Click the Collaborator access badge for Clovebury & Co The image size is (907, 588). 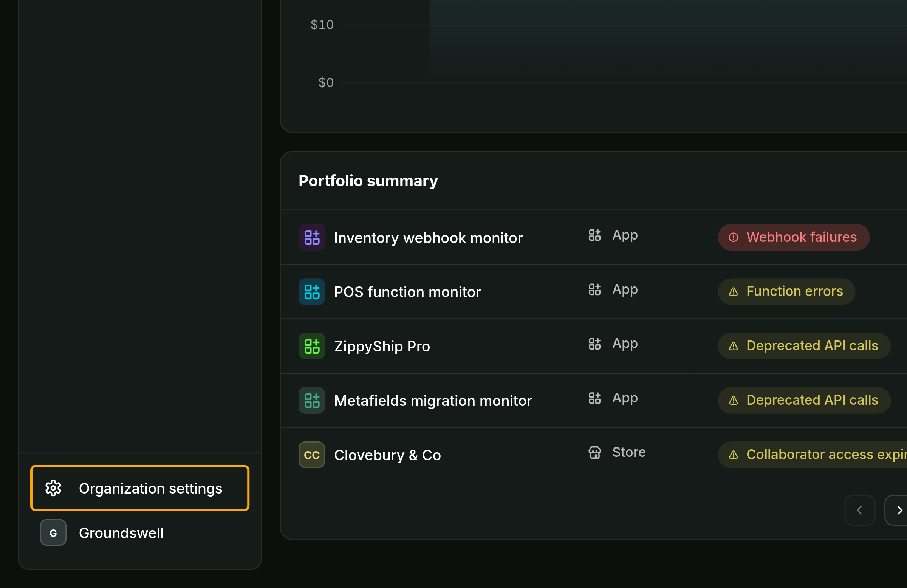pyautogui.click(x=813, y=455)
